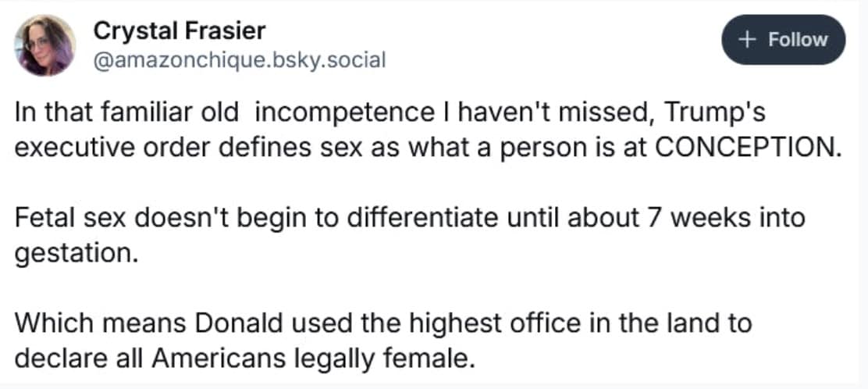Click the word "gestation." in the post

[76, 252]
